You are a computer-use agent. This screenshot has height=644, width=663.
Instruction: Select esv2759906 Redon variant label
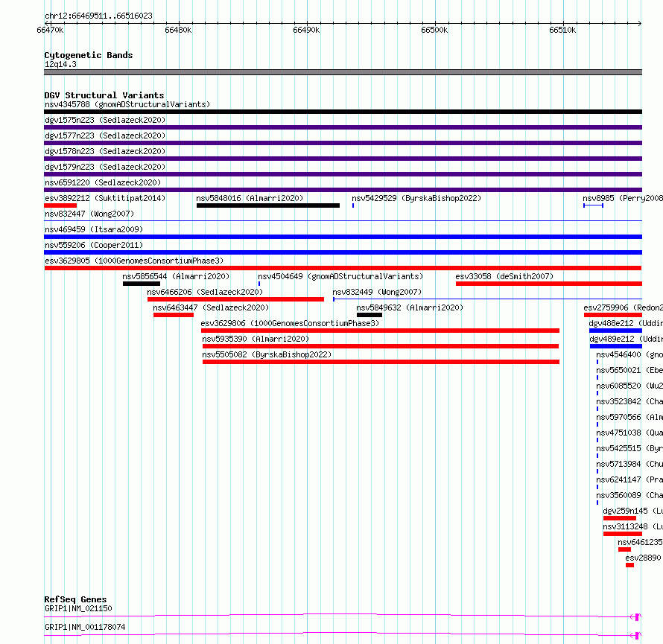point(624,307)
